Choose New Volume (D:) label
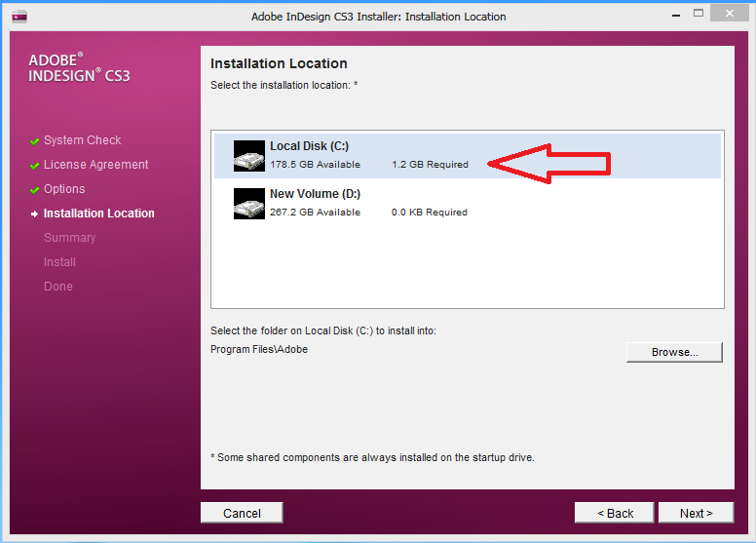Viewport: 756px width, 543px height. (315, 194)
